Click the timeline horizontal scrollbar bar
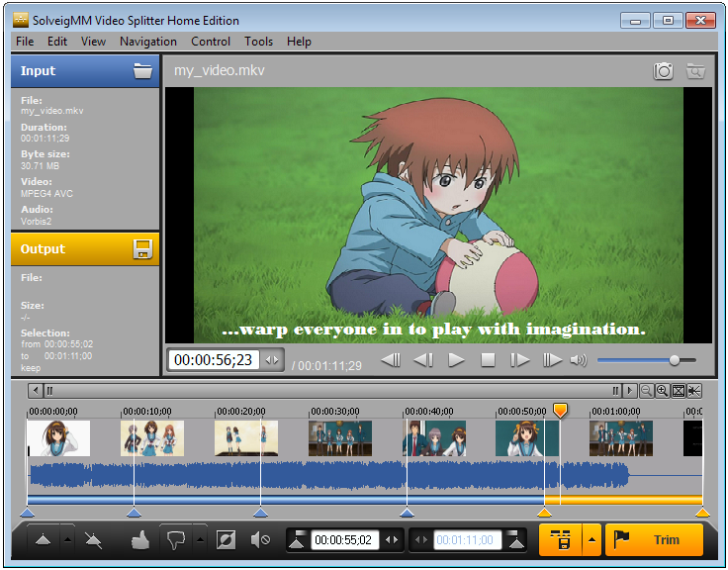728x570 pixels. click(x=332, y=391)
